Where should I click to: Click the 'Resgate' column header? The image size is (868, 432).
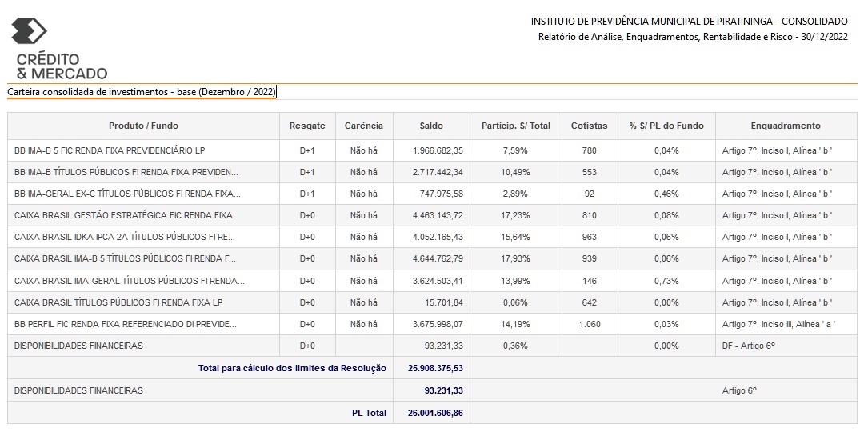[x=307, y=126]
